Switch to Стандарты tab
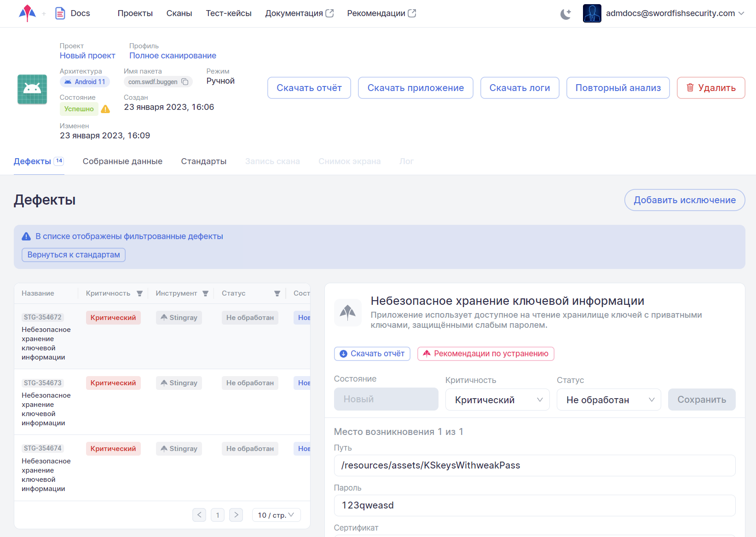The image size is (756, 537). pyautogui.click(x=204, y=161)
